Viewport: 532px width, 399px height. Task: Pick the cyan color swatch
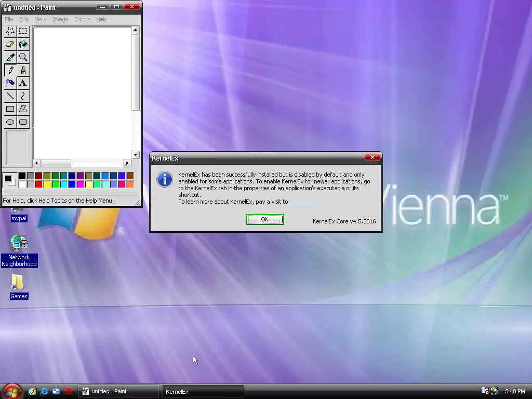tap(64, 184)
